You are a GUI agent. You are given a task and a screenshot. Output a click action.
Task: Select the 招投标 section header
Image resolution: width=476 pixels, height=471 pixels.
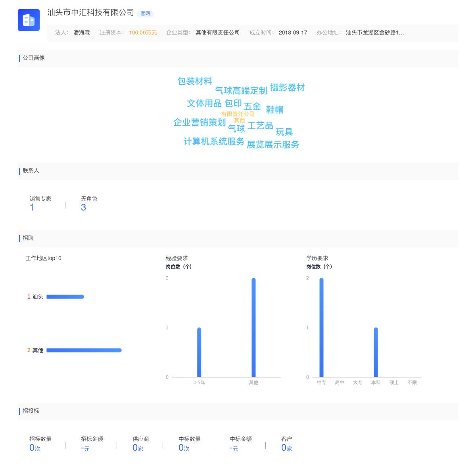coord(31,411)
